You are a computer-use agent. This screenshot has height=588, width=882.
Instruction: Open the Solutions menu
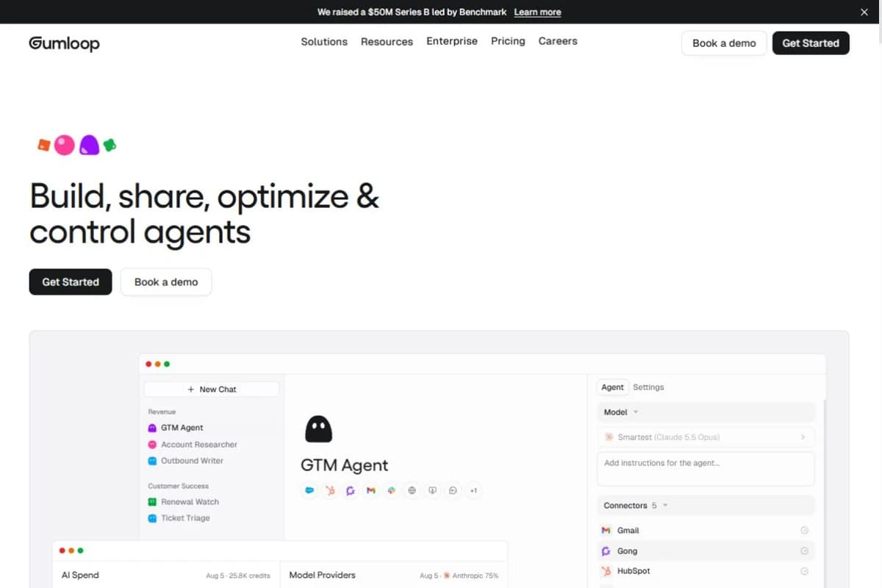[324, 41]
